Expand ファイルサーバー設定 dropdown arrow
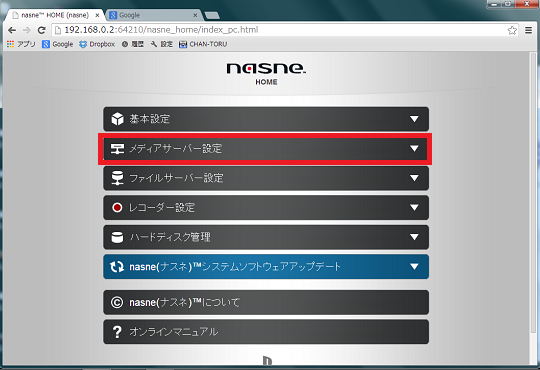The image size is (540, 370). [414, 178]
